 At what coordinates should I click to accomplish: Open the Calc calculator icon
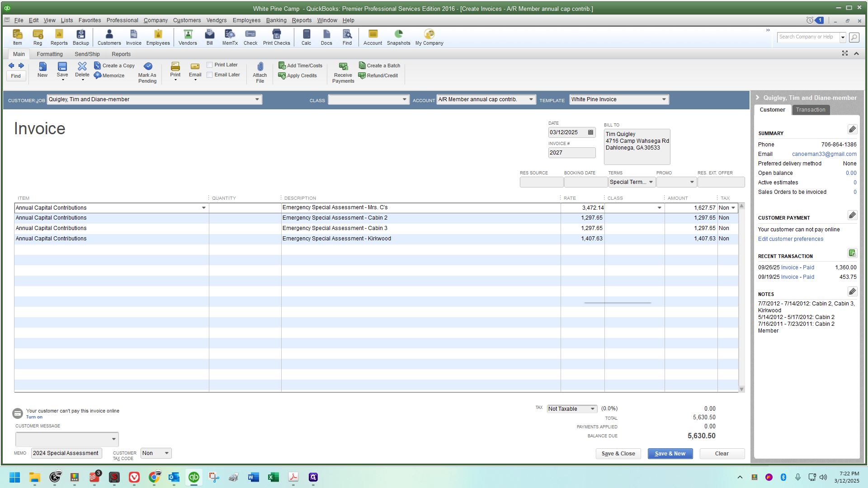[306, 37]
